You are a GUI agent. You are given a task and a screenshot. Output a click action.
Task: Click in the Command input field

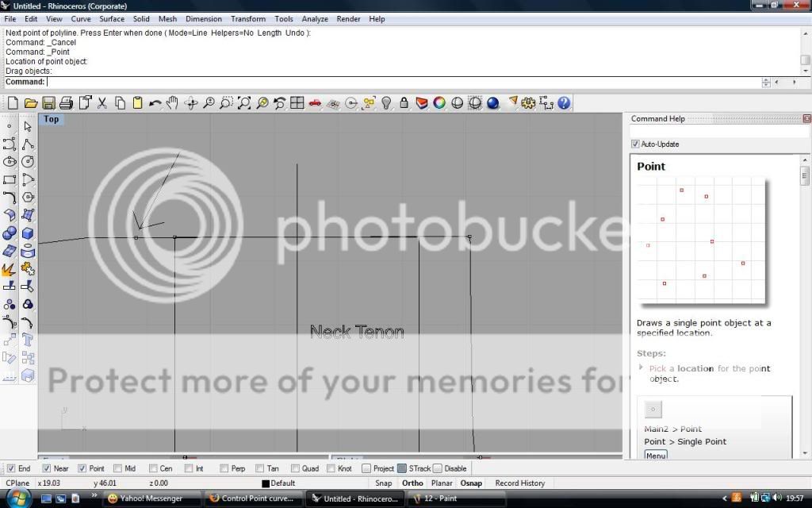tap(396, 82)
